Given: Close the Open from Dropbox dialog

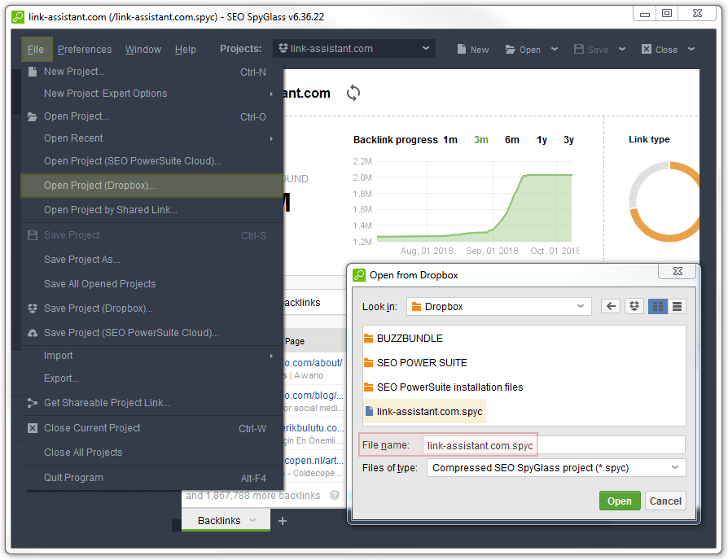Looking at the screenshot, I should [678, 271].
